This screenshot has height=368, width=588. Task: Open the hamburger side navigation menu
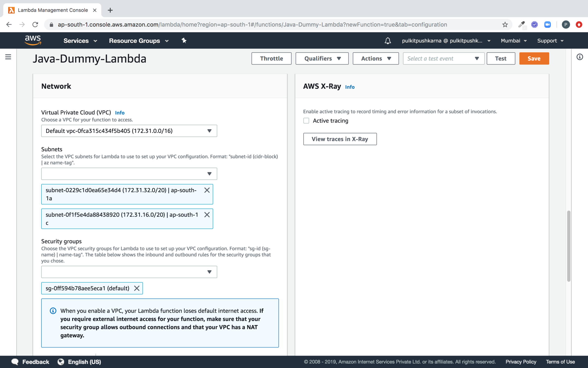click(x=8, y=57)
